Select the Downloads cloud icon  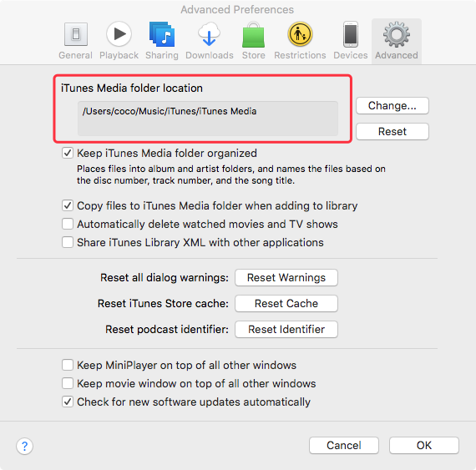pos(209,34)
